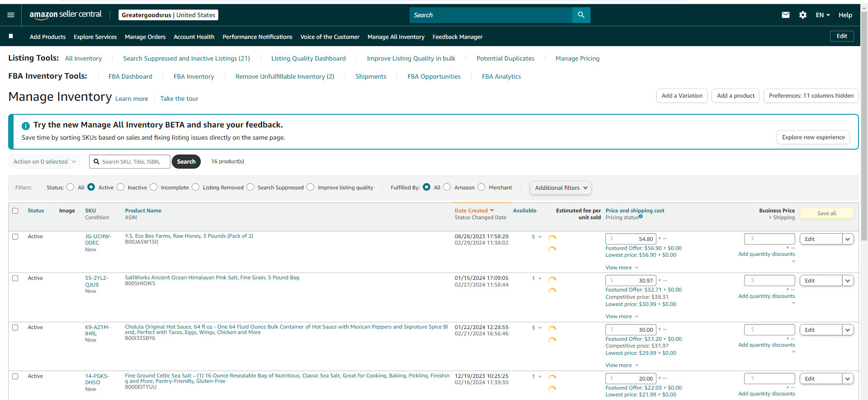This screenshot has width=868, height=400.
Task: Click Explore new experience button
Action: click(813, 137)
